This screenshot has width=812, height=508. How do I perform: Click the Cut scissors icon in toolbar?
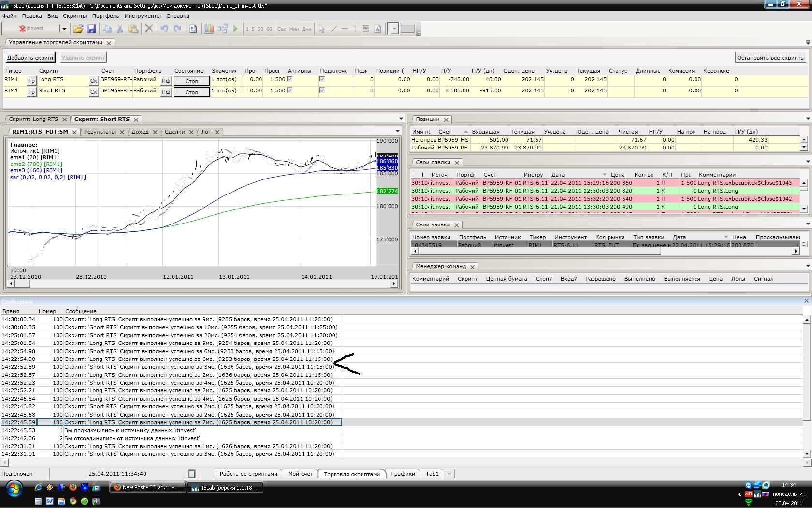pos(120,29)
